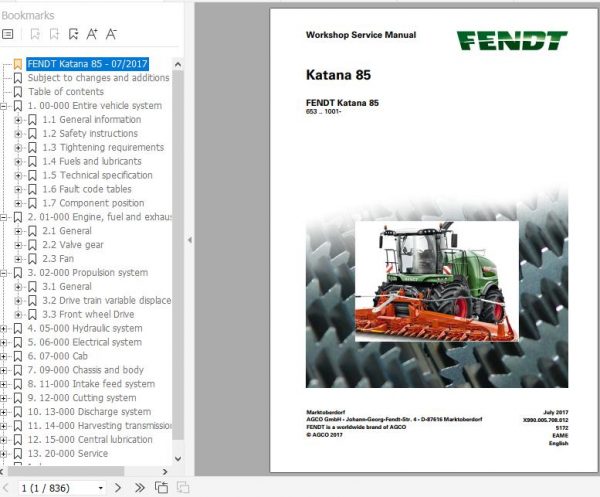Expand 3.1 General node

click(18, 287)
